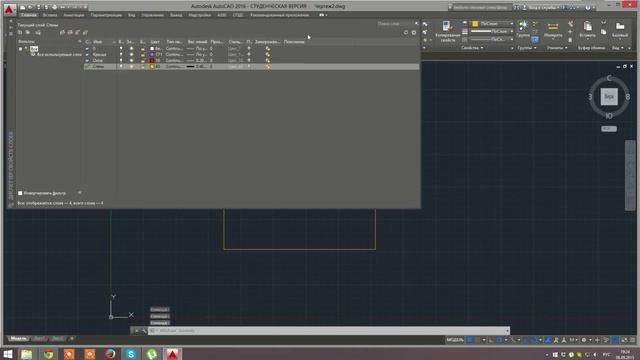Expand the Группы ribbon panel
The width and height of the screenshot is (640, 360).
527,48
